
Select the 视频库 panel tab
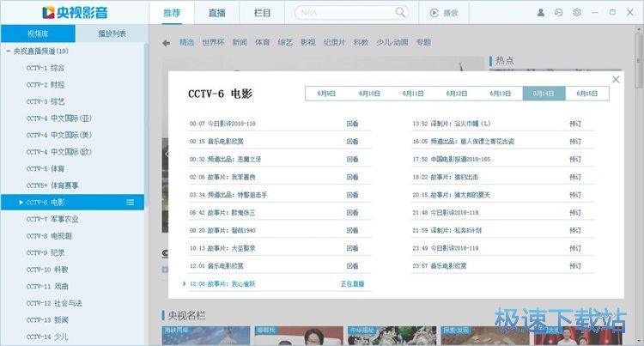pyautogui.click(x=38, y=33)
